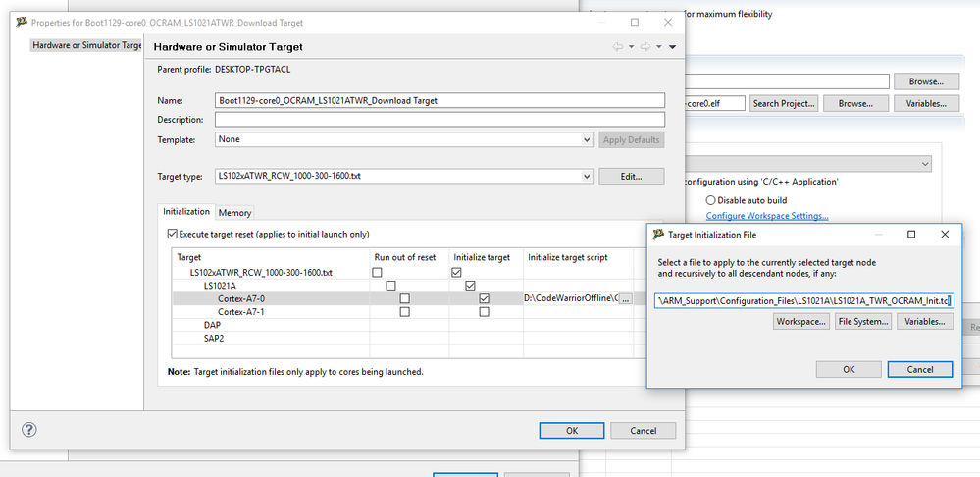The width and height of the screenshot is (980, 477).
Task: Click the back navigation arrow in Properties header
Action: pyautogui.click(x=617, y=47)
